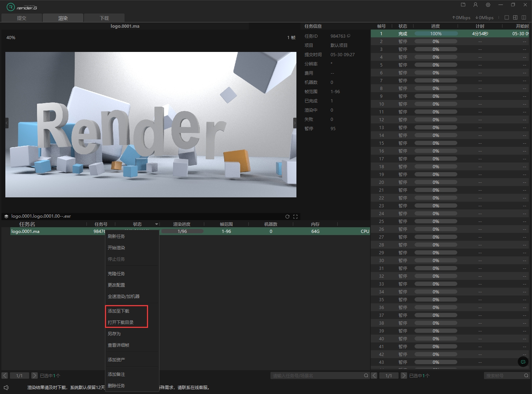
Task: Focus the task number search field
Action: click(x=317, y=376)
